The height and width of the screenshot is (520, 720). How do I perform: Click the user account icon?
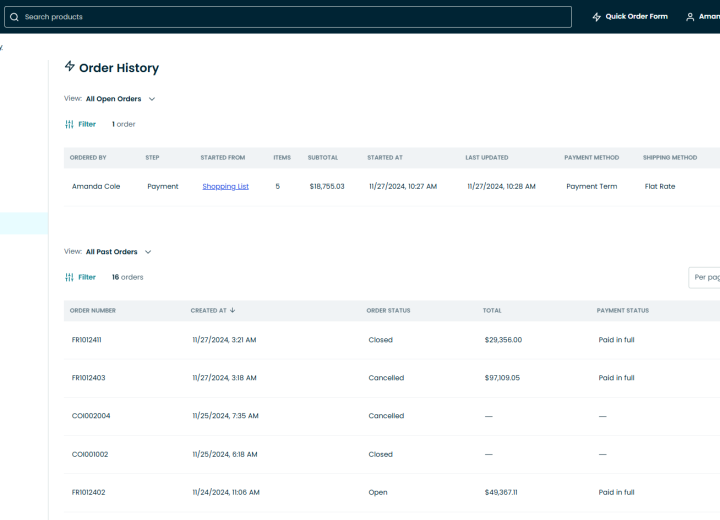[x=690, y=17]
